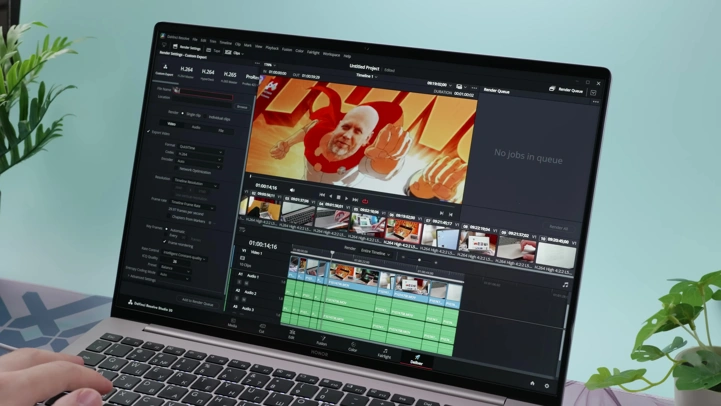Mute viewer audio with speaker icon
This screenshot has height=406, width=721.
click(x=292, y=189)
